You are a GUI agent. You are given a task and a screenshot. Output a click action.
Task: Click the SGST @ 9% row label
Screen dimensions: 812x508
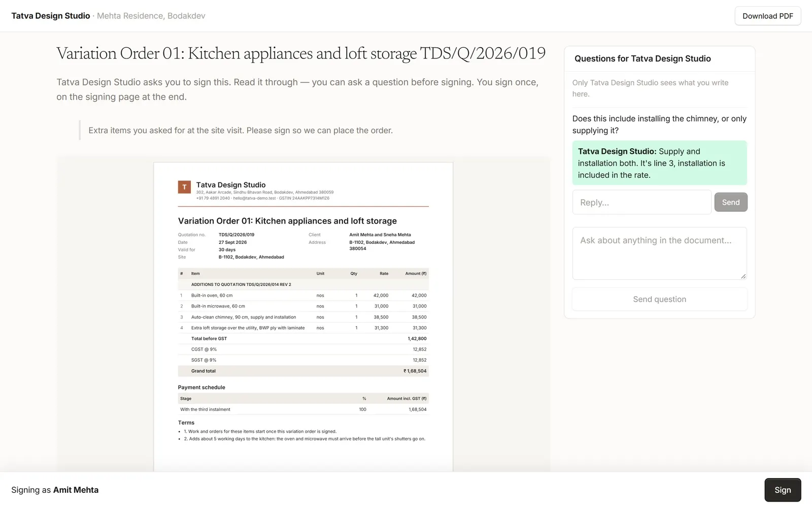point(204,360)
